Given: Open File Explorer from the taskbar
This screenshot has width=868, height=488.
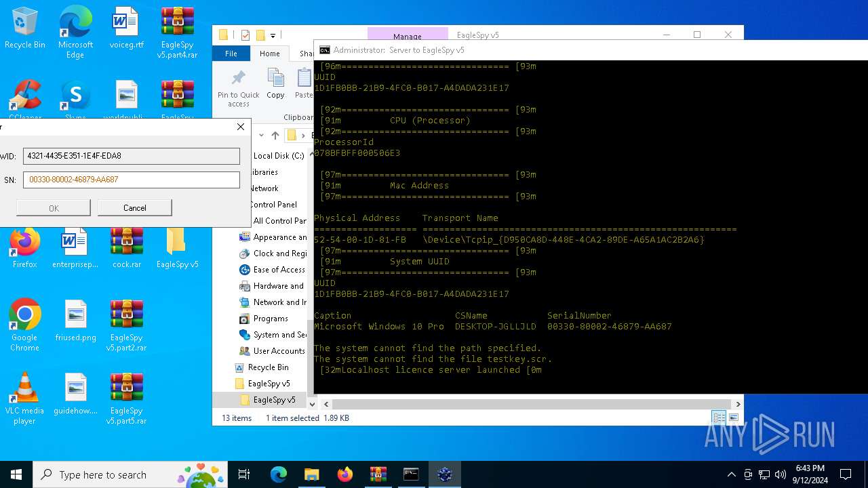Looking at the screenshot, I should [x=312, y=474].
